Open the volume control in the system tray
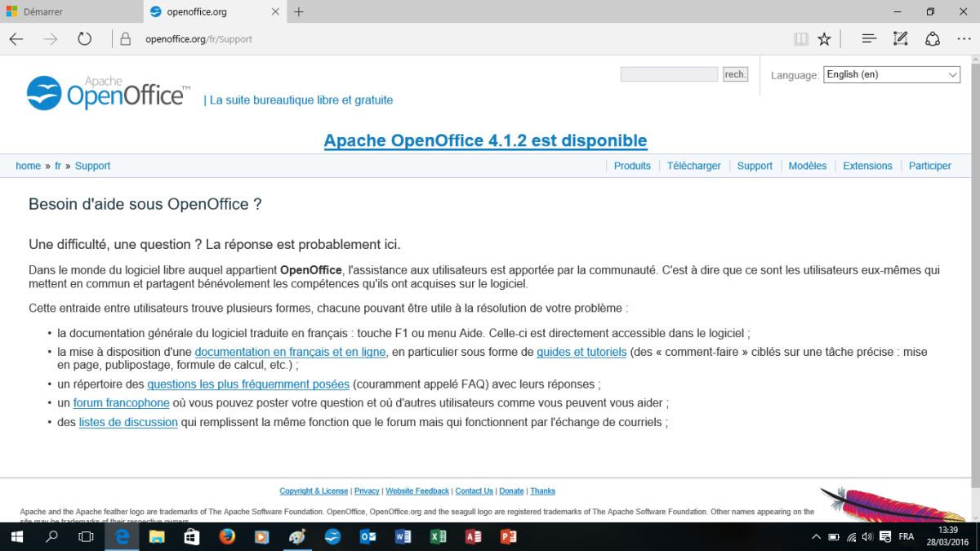Image resolution: width=980 pixels, height=551 pixels. 867,537
